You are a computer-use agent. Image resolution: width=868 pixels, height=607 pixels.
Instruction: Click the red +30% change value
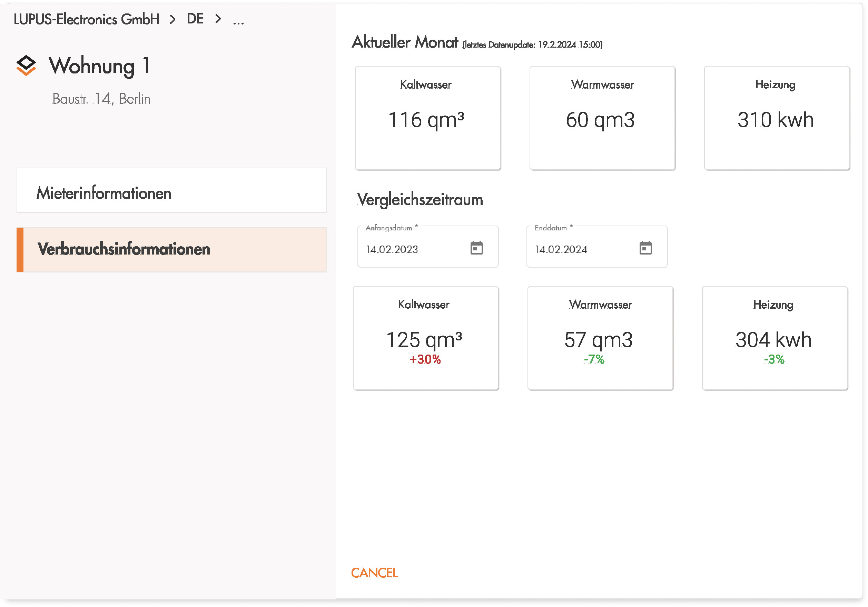point(425,359)
